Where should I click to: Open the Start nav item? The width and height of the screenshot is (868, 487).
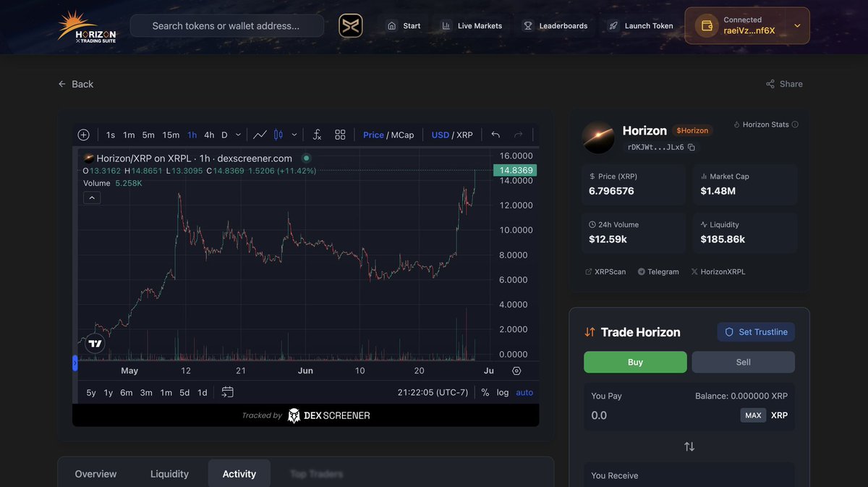[x=404, y=26]
